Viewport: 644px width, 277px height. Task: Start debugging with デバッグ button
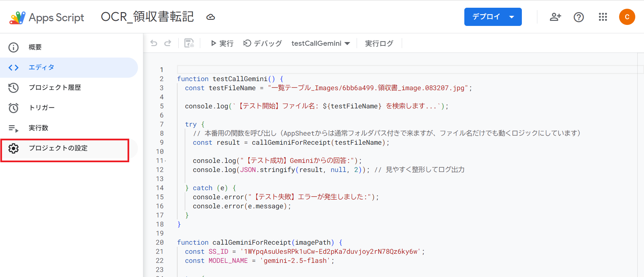click(x=262, y=43)
